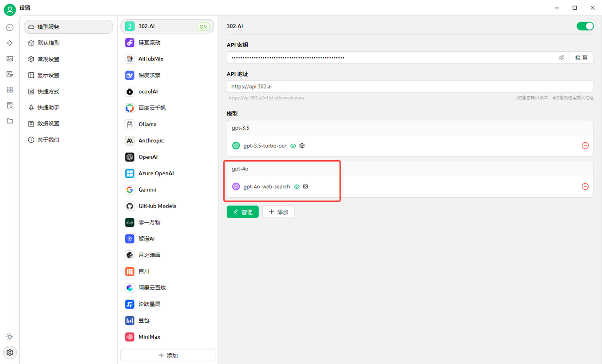Disable the 302.AI provider switch
This screenshot has height=364, width=602.
coord(585,26)
